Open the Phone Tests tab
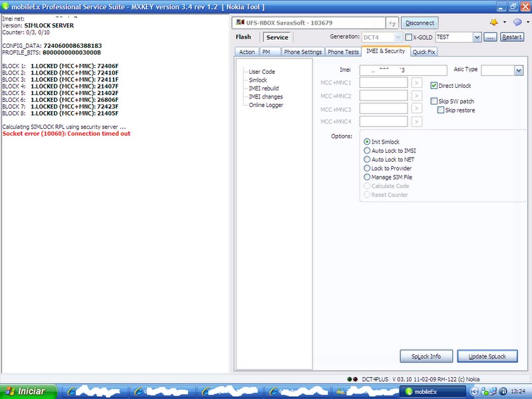532x399 pixels. point(343,52)
